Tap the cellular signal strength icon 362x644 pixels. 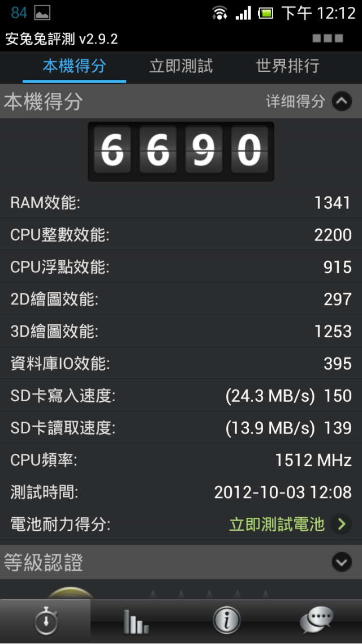coord(243,14)
